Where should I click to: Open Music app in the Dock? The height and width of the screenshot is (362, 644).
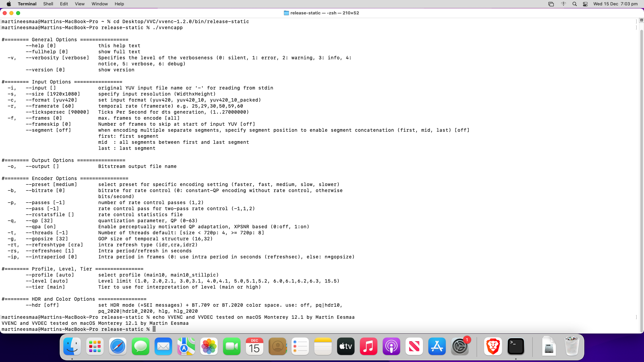[x=369, y=346]
